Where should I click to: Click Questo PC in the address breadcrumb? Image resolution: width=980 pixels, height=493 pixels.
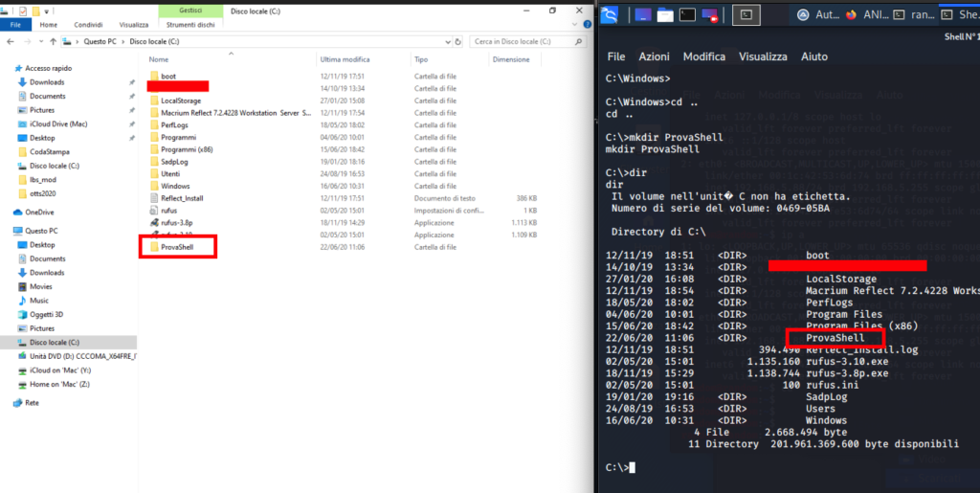pos(99,42)
